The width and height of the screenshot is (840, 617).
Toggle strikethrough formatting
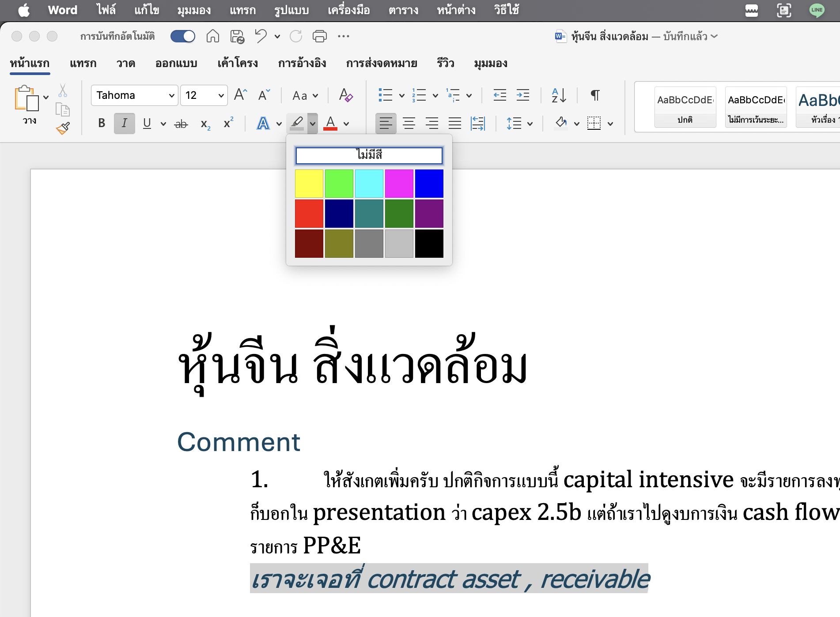coord(181,124)
